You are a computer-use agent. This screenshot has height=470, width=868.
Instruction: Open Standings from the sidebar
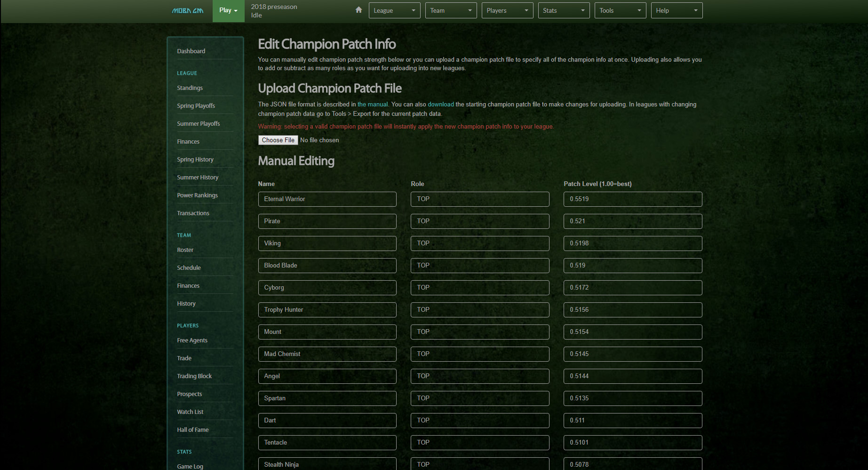190,88
